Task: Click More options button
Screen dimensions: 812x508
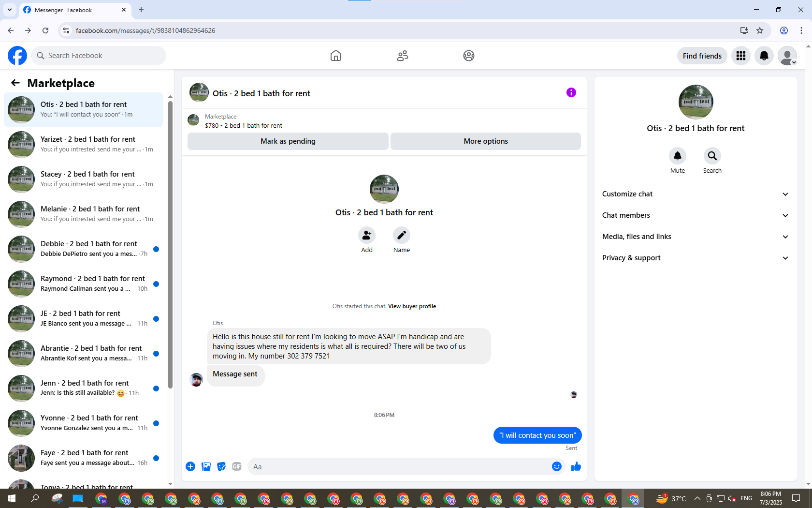Action: pos(486,141)
